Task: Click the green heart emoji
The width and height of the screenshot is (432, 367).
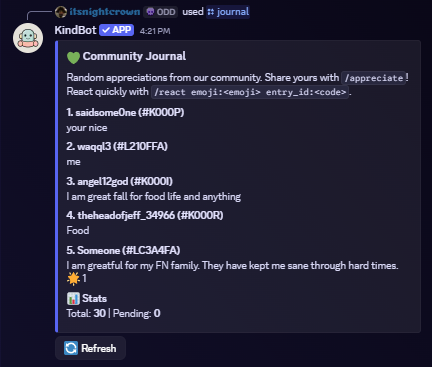Action: click(73, 57)
